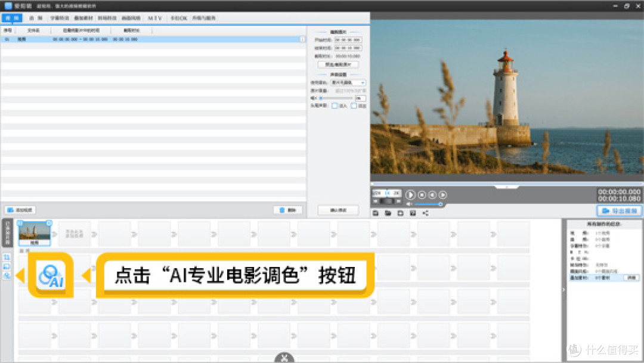Click the 删除 delete button
Viewport: 644px width, 363px height.
click(288, 210)
